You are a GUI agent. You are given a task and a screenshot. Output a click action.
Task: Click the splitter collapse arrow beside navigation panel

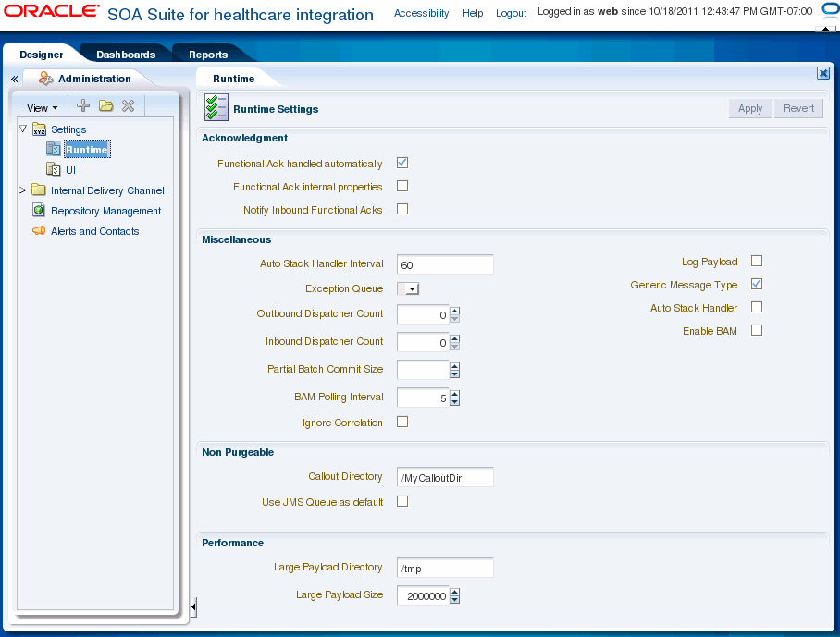click(x=193, y=607)
